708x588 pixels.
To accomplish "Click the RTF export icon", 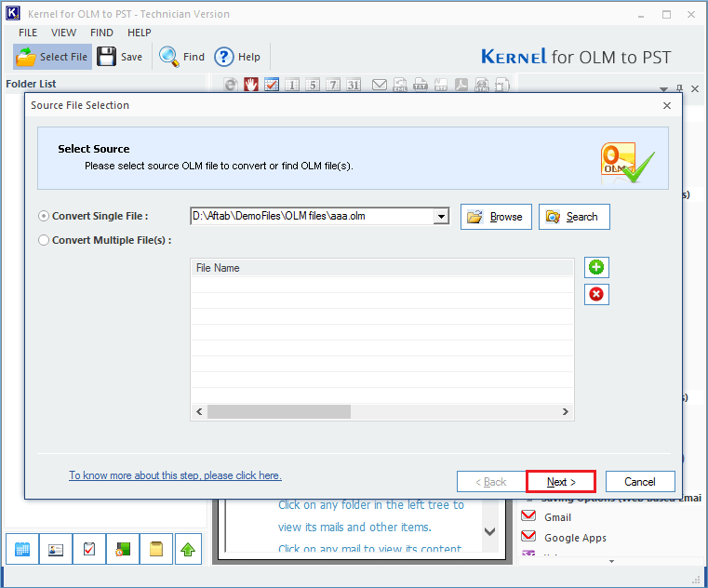I will coord(441,85).
